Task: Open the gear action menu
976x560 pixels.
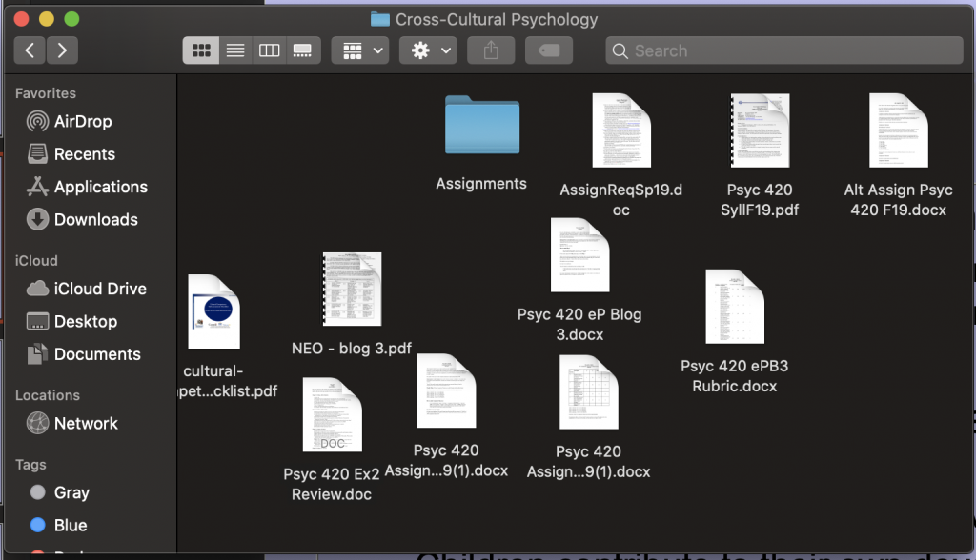Action: (x=428, y=50)
